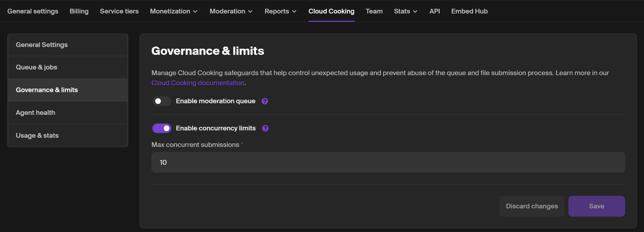Image resolution: width=644 pixels, height=232 pixels.
Task: Switch to Service tiers tab
Action: point(119,11)
